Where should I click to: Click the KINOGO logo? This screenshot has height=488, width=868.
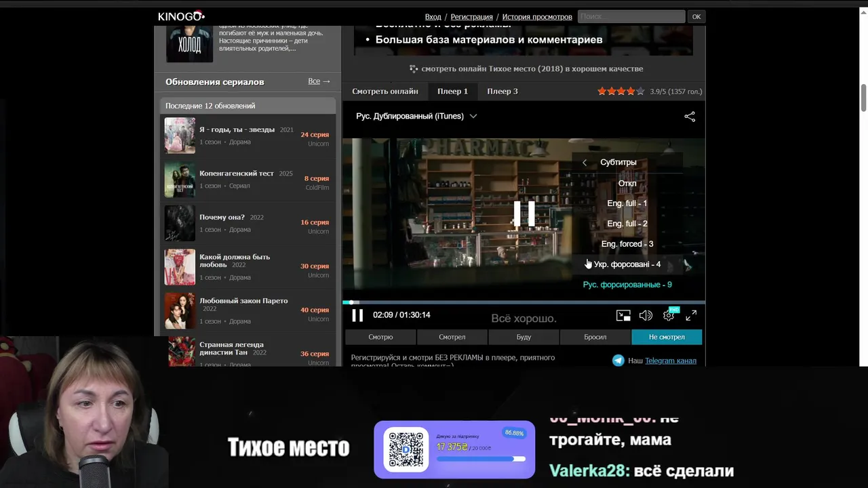[x=181, y=16]
